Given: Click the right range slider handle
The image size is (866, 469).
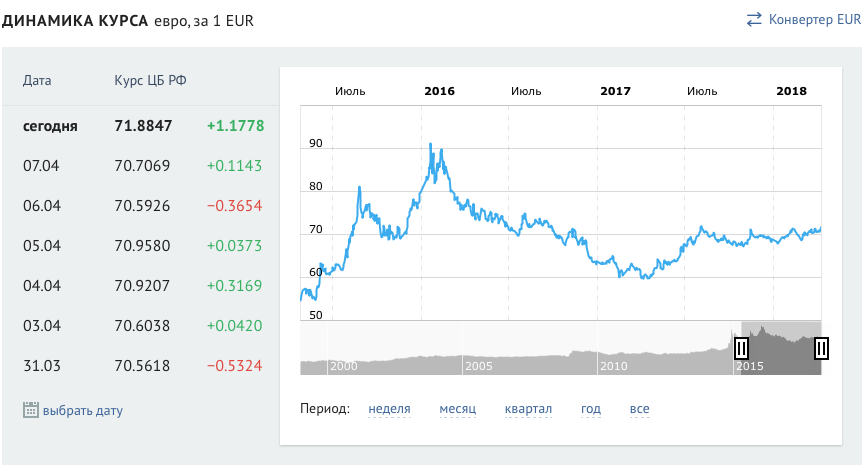Looking at the screenshot, I should pyautogui.click(x=821, y=348).
